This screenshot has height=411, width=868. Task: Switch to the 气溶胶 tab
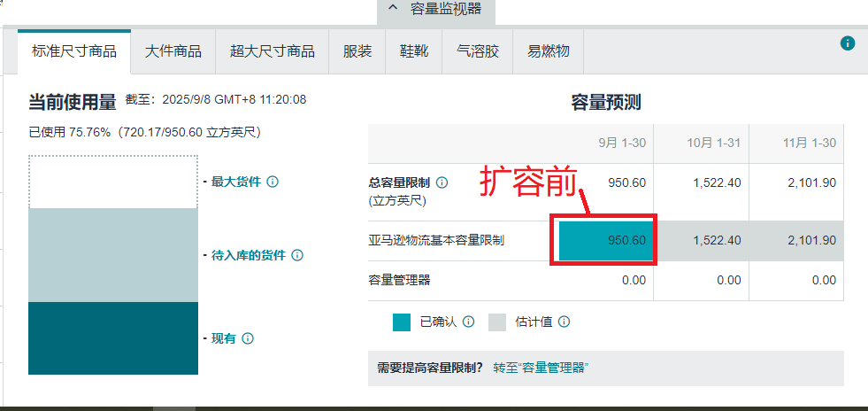478,51
